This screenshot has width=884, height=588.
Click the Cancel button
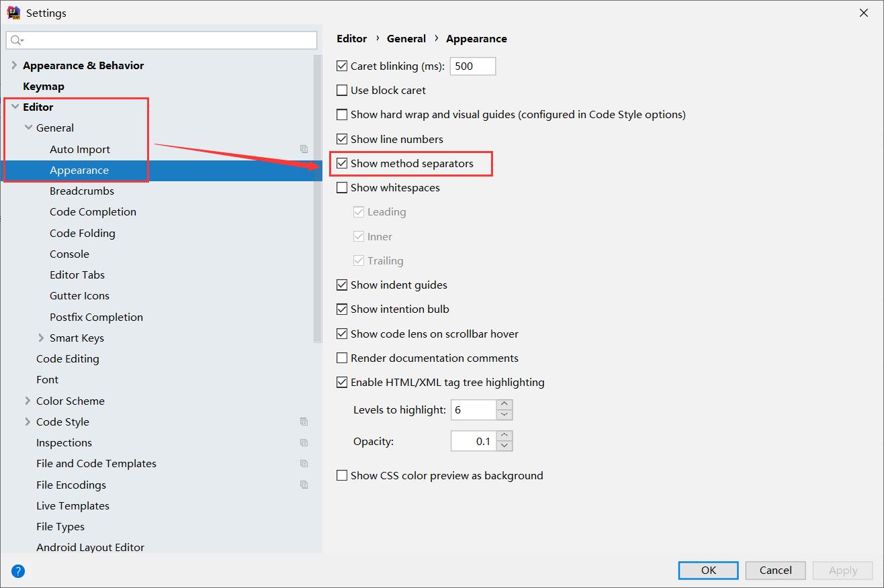coord(776,570)
